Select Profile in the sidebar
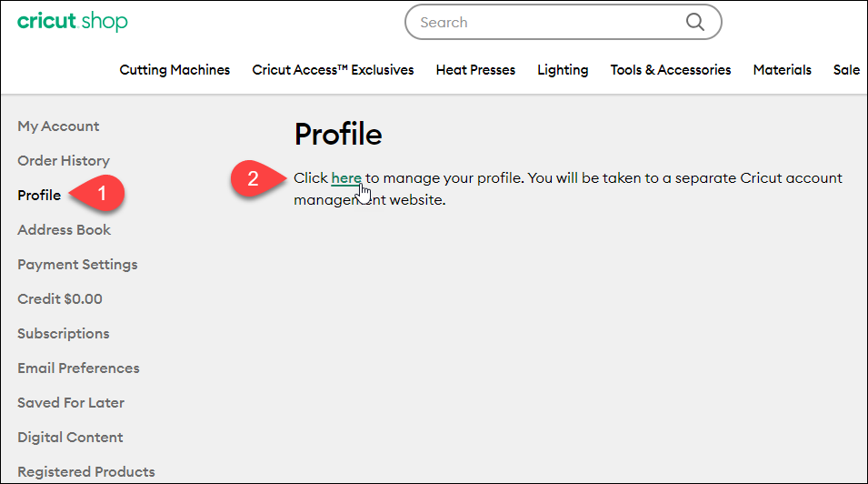This screenshot has width=868, height=484. (39, 196)
